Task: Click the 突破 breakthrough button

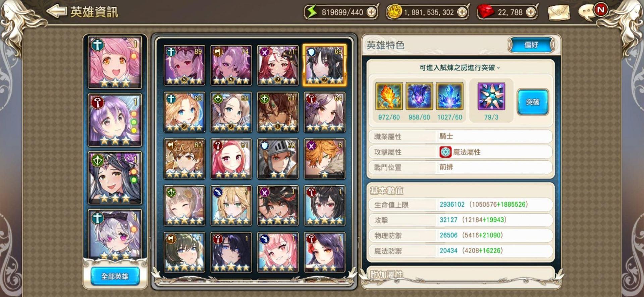Action: tap(533, 102)
